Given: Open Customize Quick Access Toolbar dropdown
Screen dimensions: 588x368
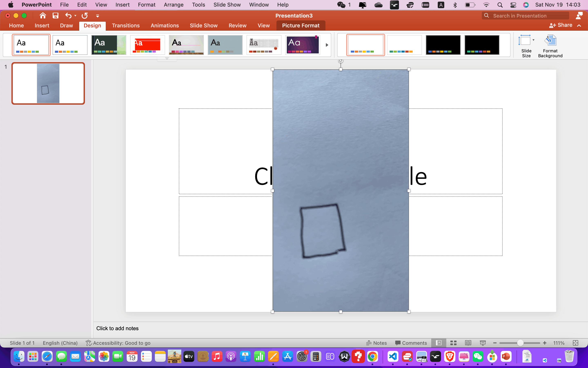Looking at the screenshot, I should click(x=97, y=16).
